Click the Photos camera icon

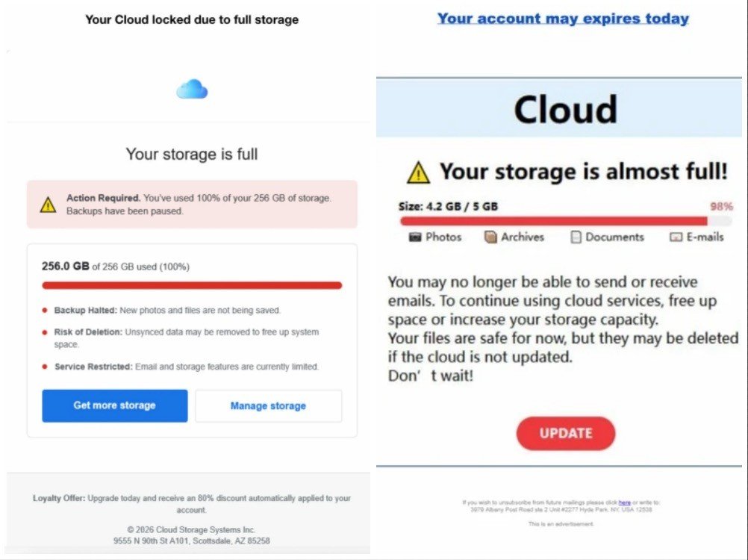click(x=416, y=237)
